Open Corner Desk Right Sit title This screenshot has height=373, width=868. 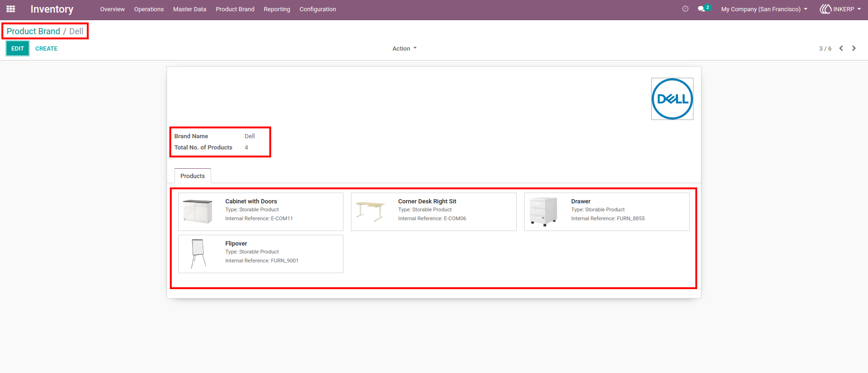click(x=427, y=201)
